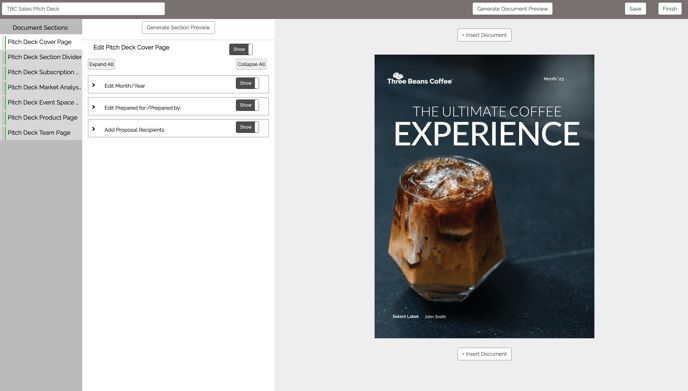Viewport: 688px width, 391px height.
Task: Expand the Edit Prepared for/Prepared by chevron
Action: click(93, 107)
